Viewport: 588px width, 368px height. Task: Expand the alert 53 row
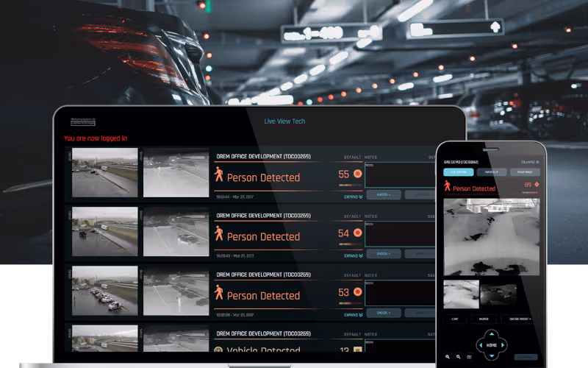[x=354, y=315]
